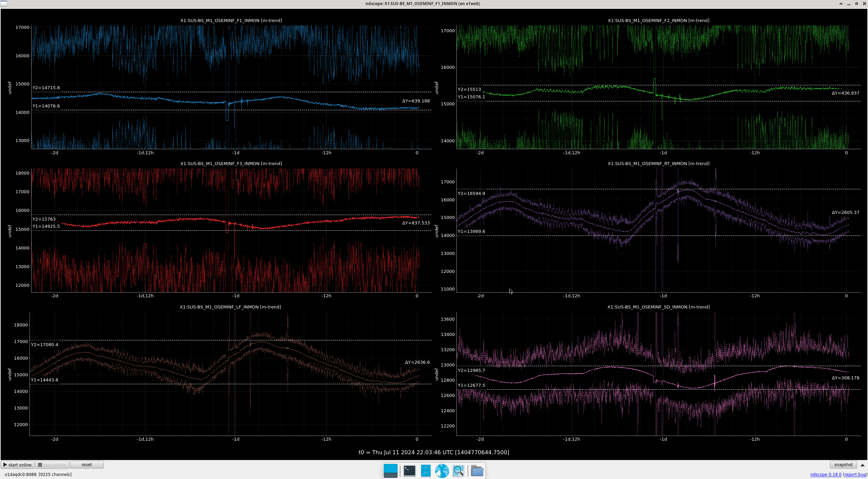This screenshot has height=479, width=868.
Task: Take a snapshot of the plots
Action: click(843, 465)
